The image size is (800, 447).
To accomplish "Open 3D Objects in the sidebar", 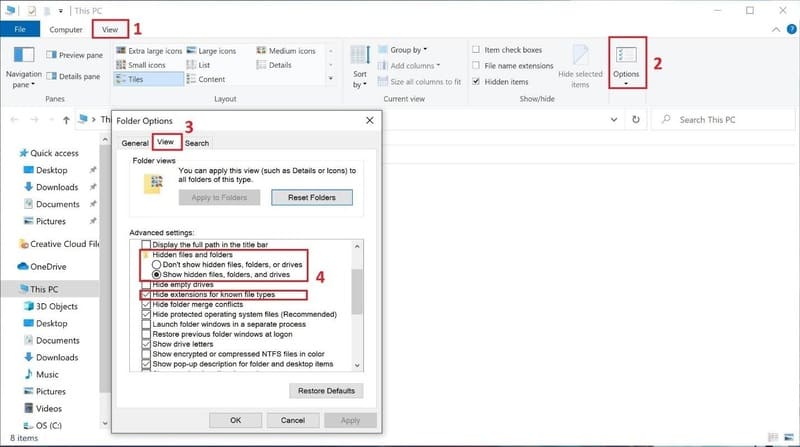I will (x=58, y=308).
